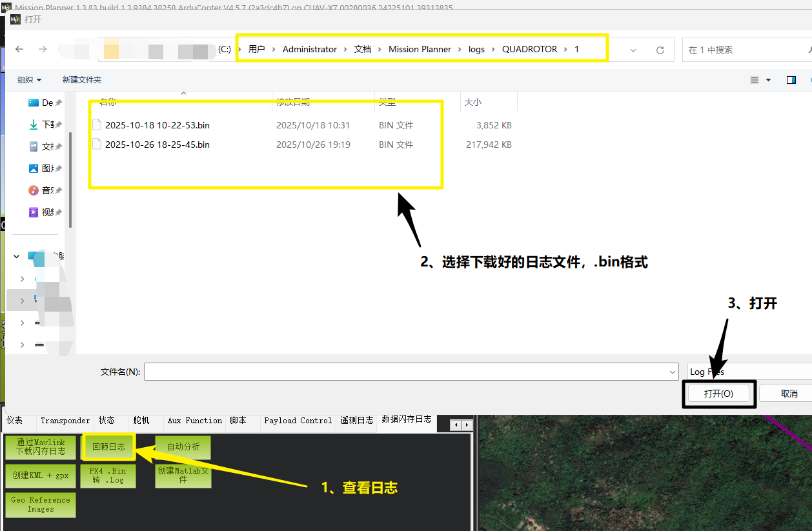Click the file name input field
Viewport: 812px width, 531px height.
pyautogui.click(x=407, y=372)
